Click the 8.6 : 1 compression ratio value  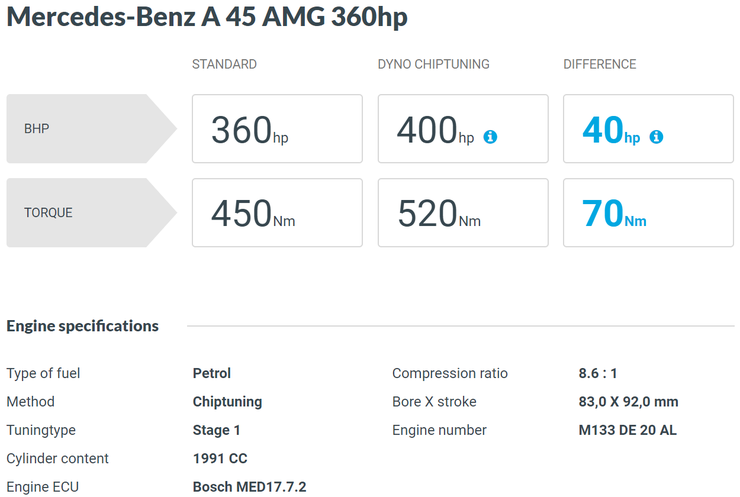coord(597,373)
